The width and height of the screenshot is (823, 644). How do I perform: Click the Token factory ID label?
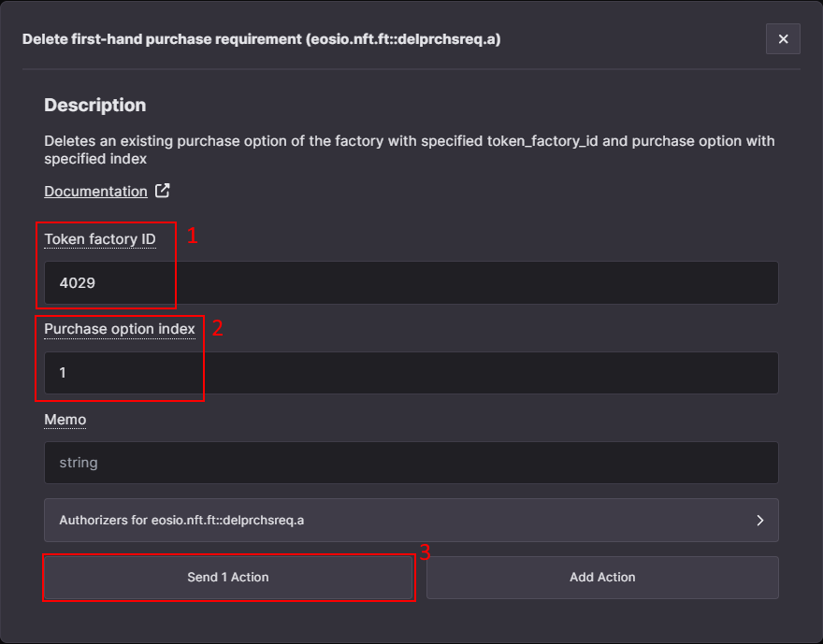(100, 239)
